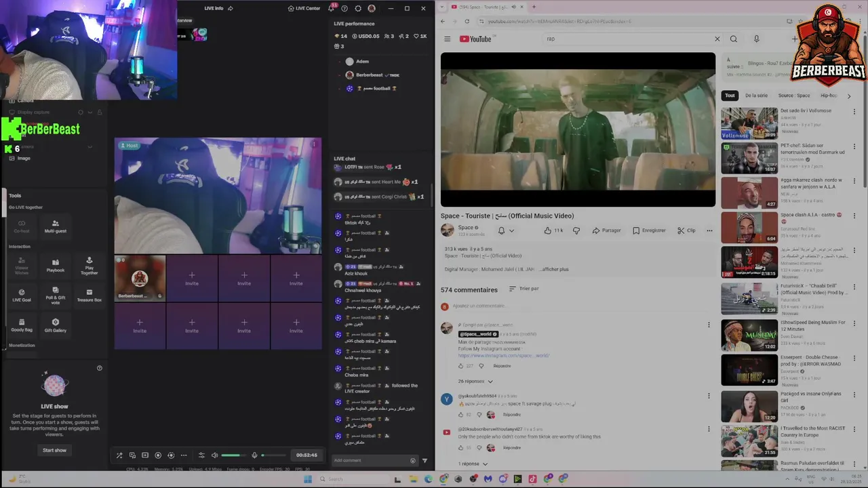Mute the speaker output in LIVE Studio
This screenshot has width=868, height=488.
[215, 455]
